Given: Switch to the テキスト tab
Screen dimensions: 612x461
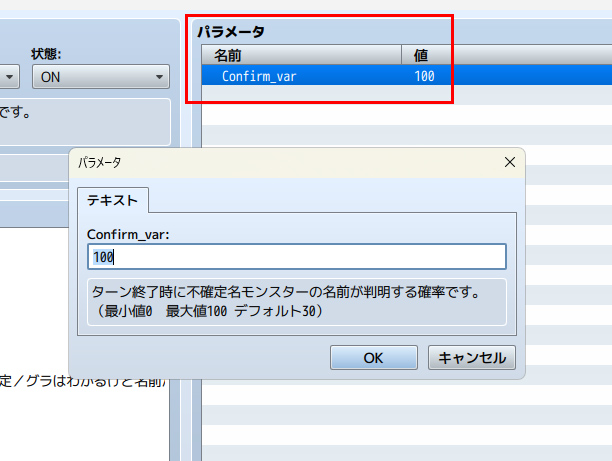Looking at the screenshot, I should point(112,199).
